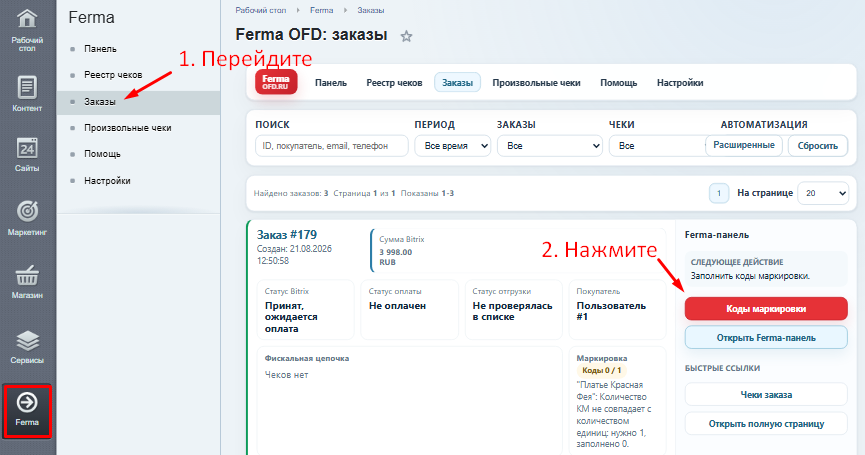Viewport: 865px width, 455px height.
Task: Click the Заполнить коды маркировки next action text
Action: (750, 276)
